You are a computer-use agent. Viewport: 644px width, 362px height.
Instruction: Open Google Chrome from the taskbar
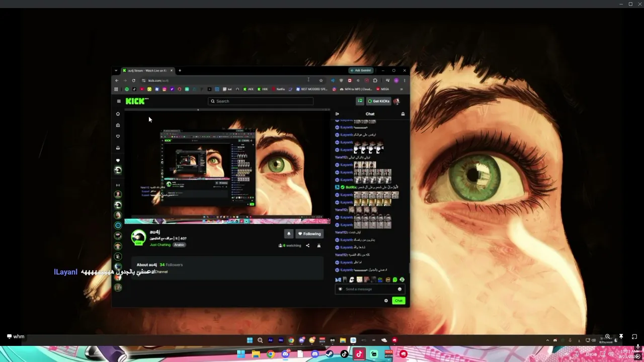coord(271,354)
